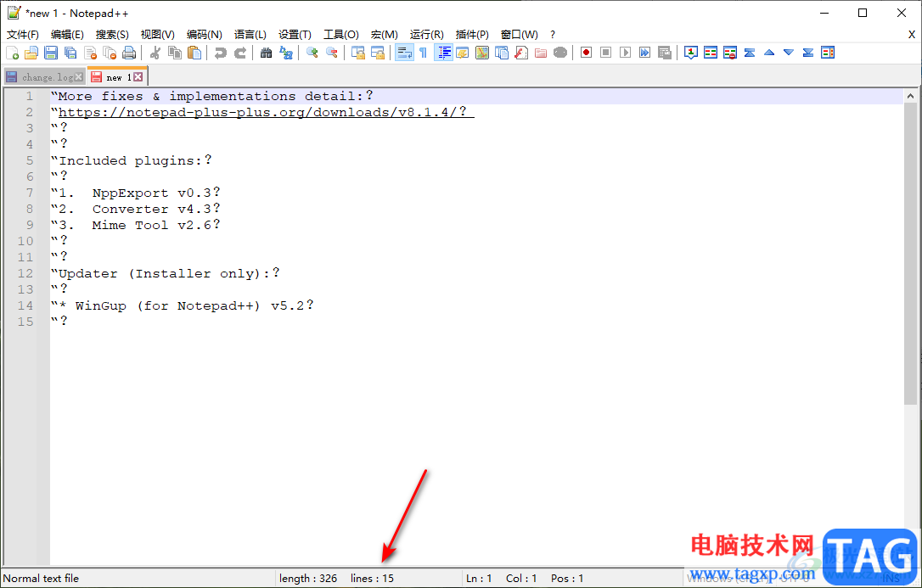Click the Close document toolbar icon
Screen dimensions: 922x588
91,53
